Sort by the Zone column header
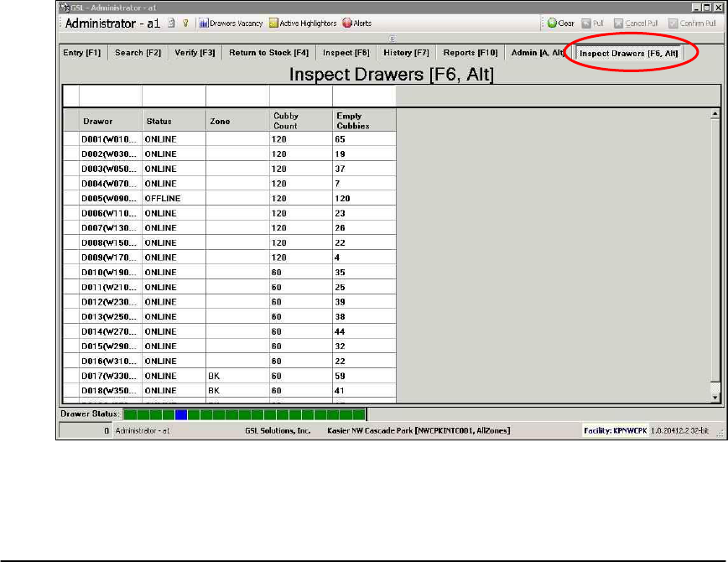Screen dimensions: 728x562 [237, 121]
